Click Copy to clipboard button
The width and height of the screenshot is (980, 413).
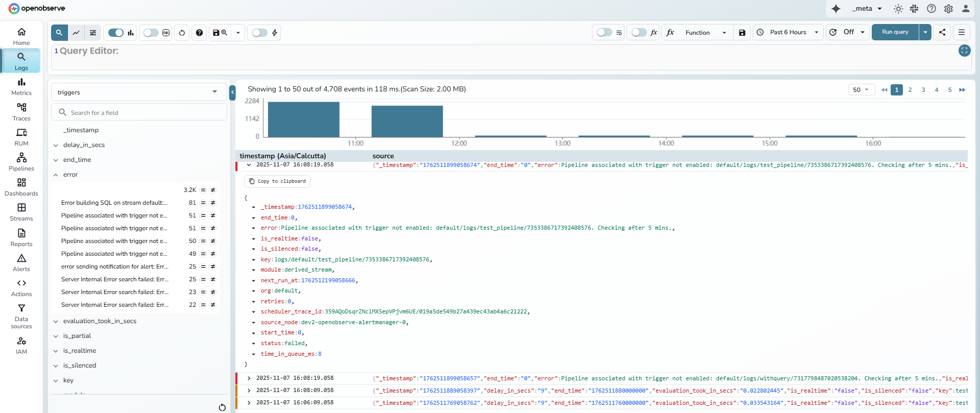277,181
